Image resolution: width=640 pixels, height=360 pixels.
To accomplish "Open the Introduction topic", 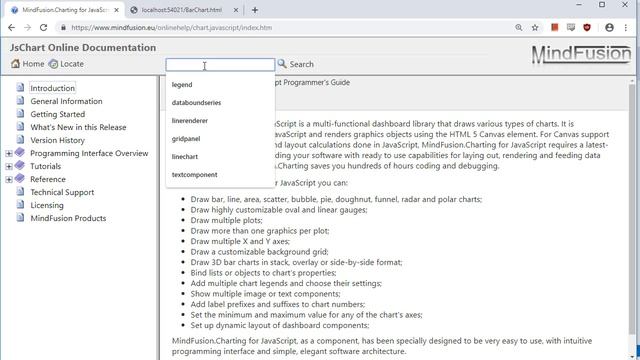I will 52,88.
